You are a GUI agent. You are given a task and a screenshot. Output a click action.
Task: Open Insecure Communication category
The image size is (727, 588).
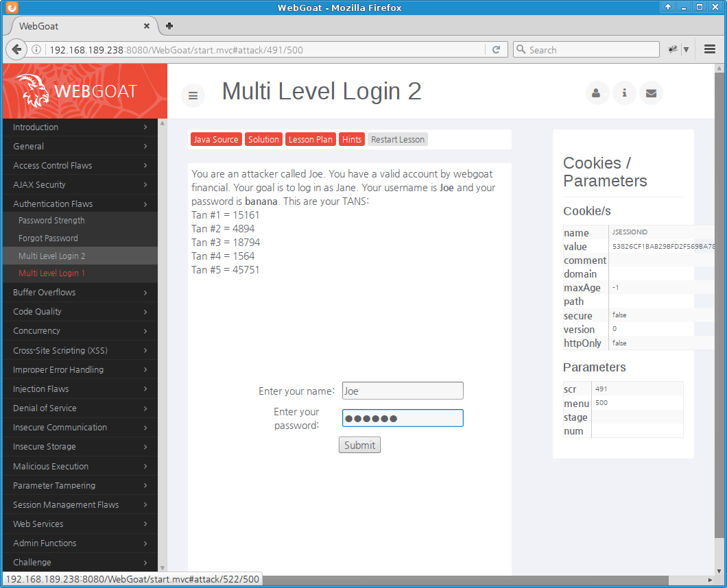(x=80, y=427)
